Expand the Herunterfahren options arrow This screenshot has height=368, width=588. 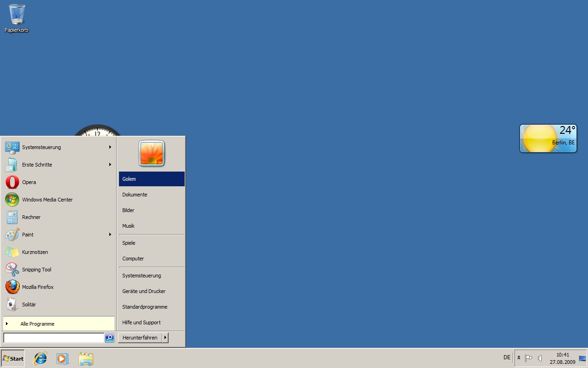click(165, 338)
